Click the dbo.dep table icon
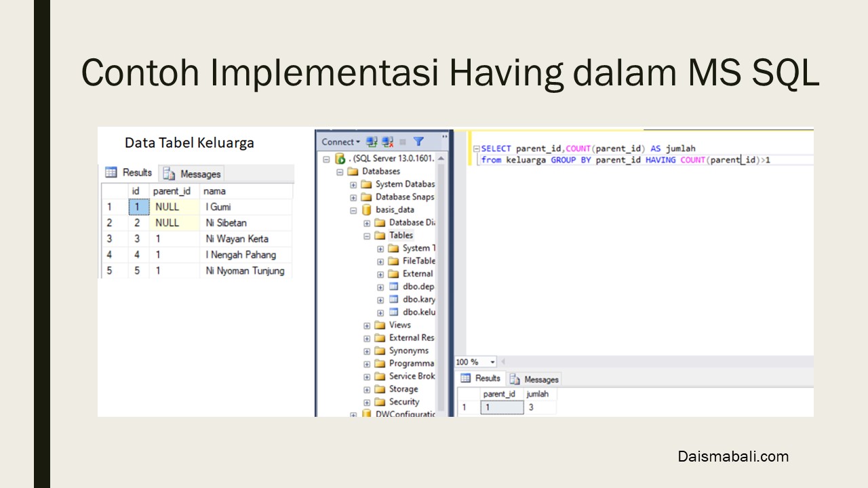The width and height of the screenshot is (868, 488). (x=393, y=287)
